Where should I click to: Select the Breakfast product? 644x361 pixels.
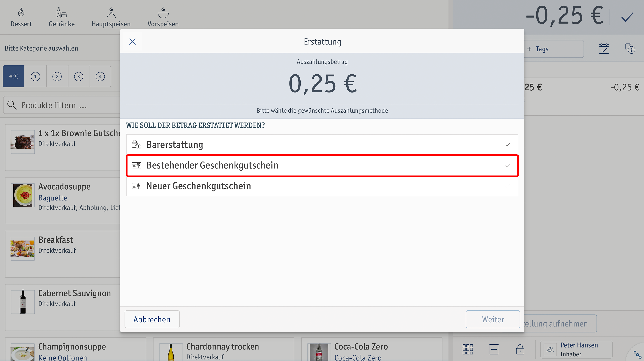(x=62, y=254)
